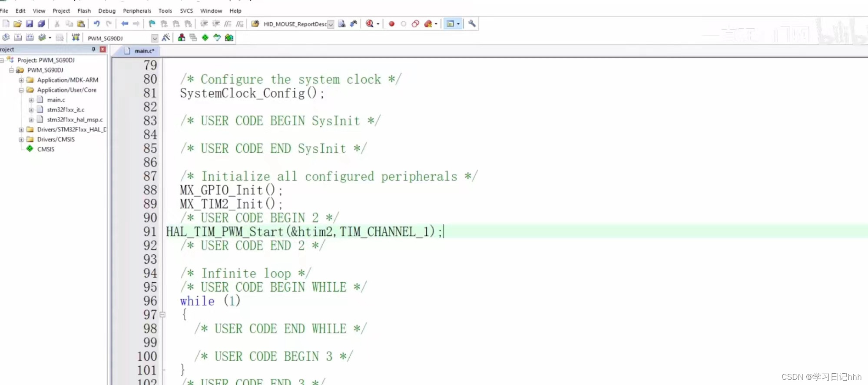The height and width of the screenshot is (385, 868).
Task: Click the incremental find icon
Action: point(354,24)
